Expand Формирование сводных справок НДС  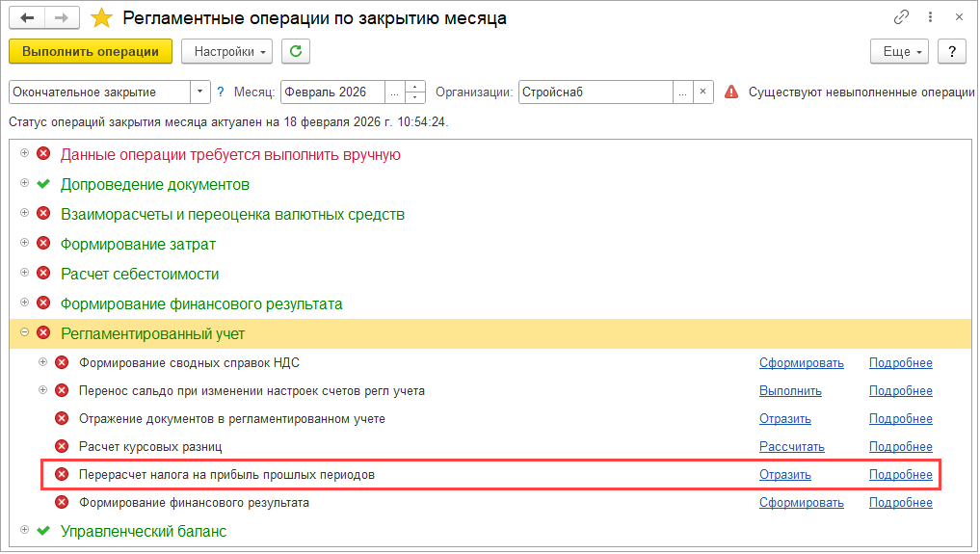42,362
